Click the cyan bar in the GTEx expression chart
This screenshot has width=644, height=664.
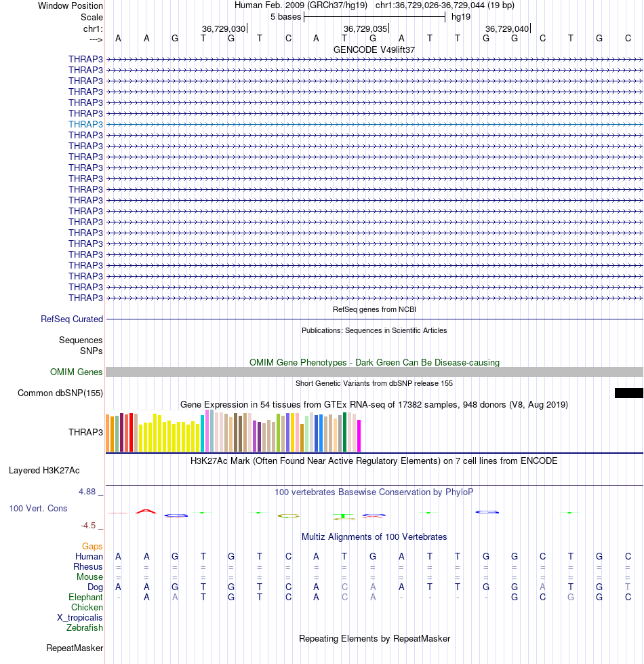pos(202,433)
